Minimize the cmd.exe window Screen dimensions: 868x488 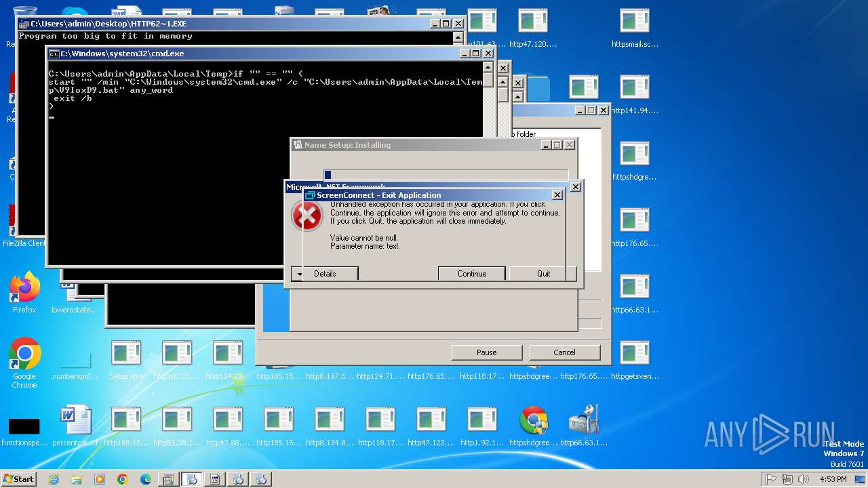(465, 54)
